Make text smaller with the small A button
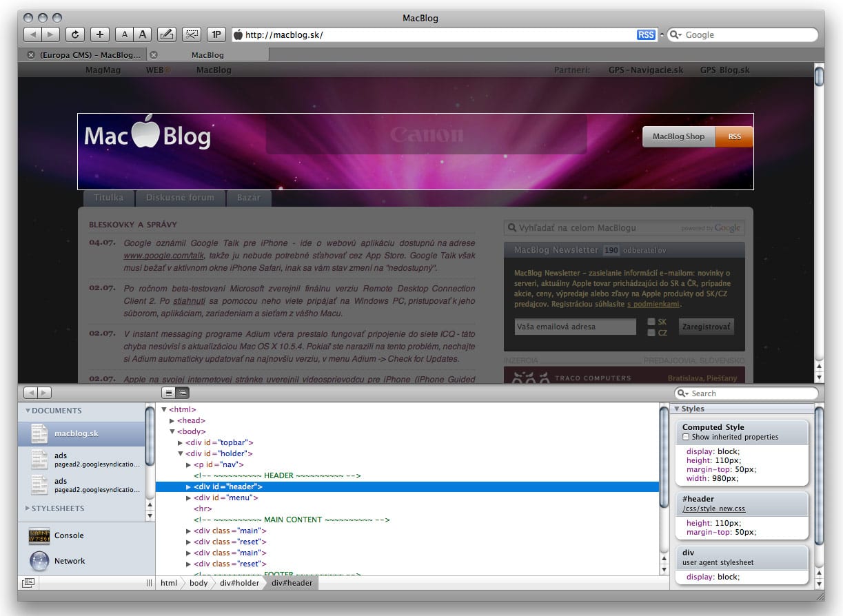The width and height of the screenshot is (843, 616). (x=125, y=34)
